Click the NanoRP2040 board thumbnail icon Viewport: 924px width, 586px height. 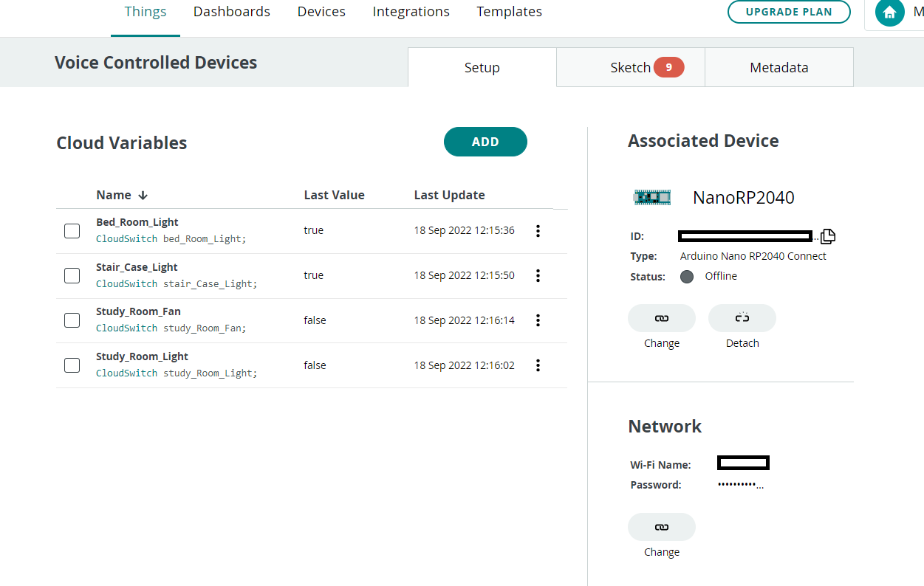click(x=652, y=197)
